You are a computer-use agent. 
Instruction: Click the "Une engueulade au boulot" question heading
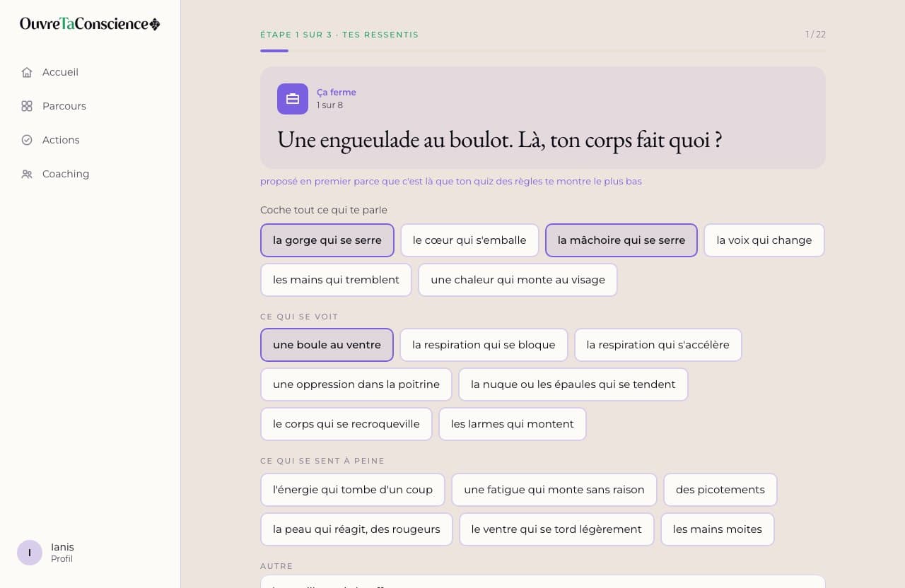[x=500, y=140]
